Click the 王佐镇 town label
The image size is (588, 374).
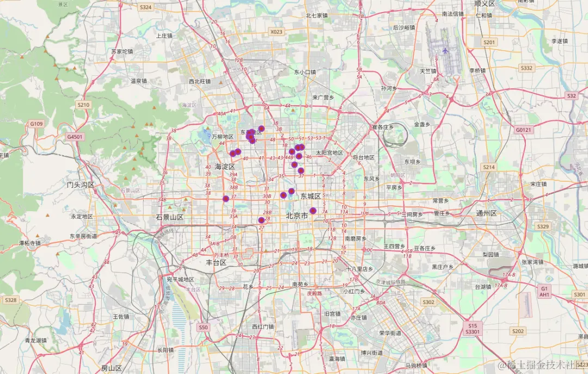pyautogui.click(x=121, y=317)
